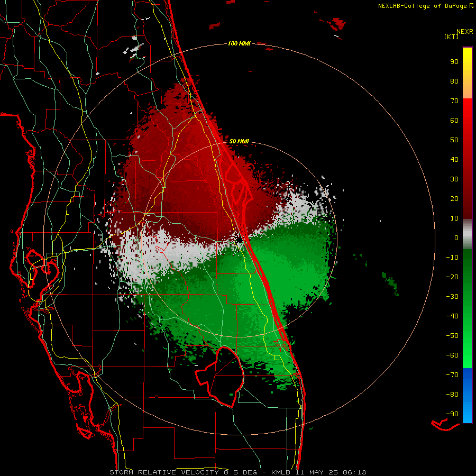Image resolution: width=476 pixels, height=476 pixels.
Task: Click the 100 NMI range ring label
Action: click(239, 44)
